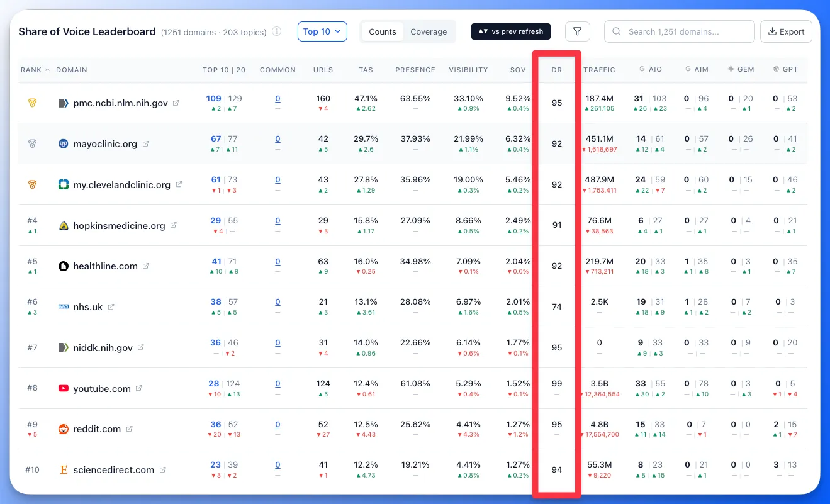This screenshot has height=504, width=830.
Task: Sort by Google AIM column header
Action: click(x=697, y=70)
